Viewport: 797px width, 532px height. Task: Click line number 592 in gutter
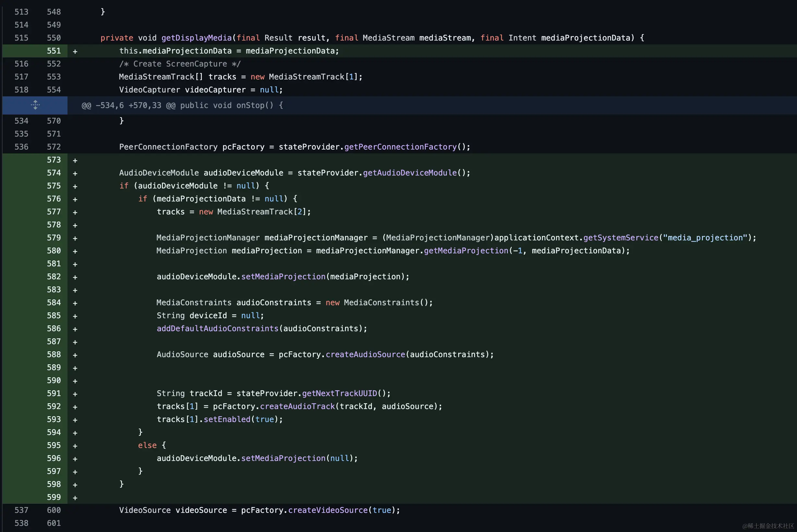54,406
